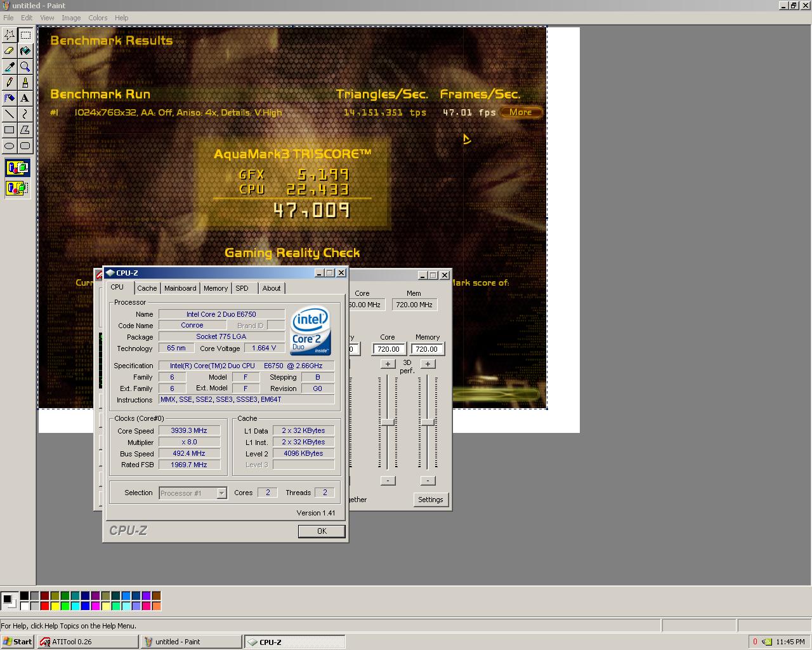Viewport: 812px width, 650px height.
Task: Pick bright yellow palette swatch
Action: point(55,606)
